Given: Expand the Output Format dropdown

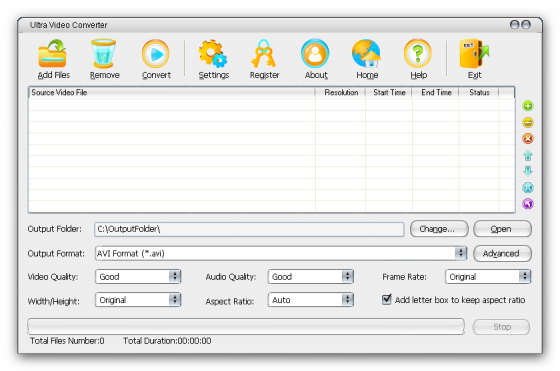Looking at the screenshot, I should click(461, 253).
